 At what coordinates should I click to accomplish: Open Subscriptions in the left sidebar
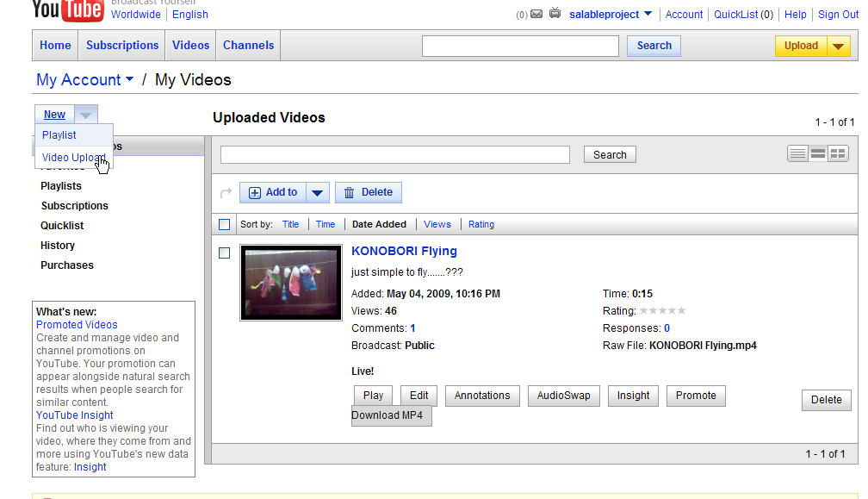[x=75, y=206]
